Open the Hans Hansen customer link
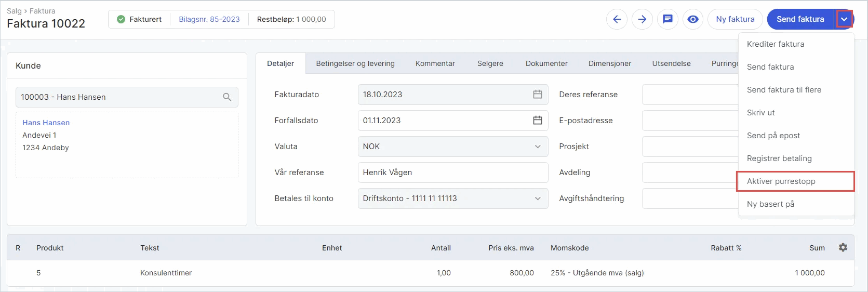Image resolution: width=868 pixels, height=292 pixels. (46, 123)
